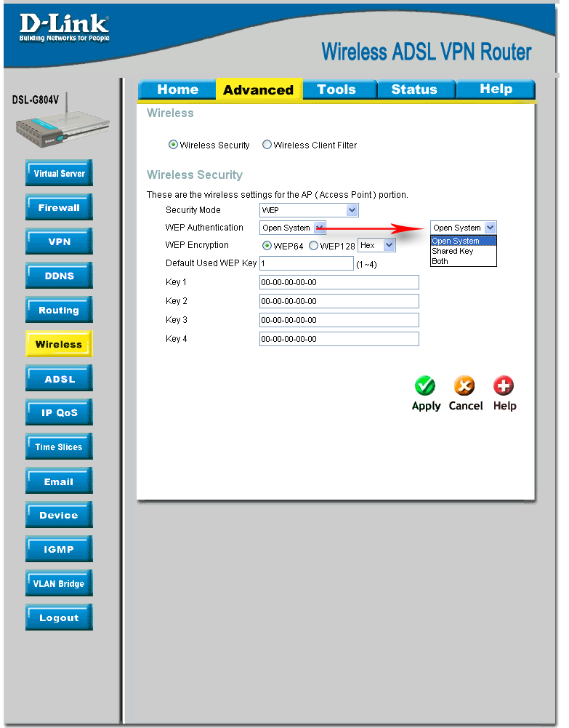Click the Wireless Security section heading
The width and height of the screenshot is (569, 728).
coord(194,175)
